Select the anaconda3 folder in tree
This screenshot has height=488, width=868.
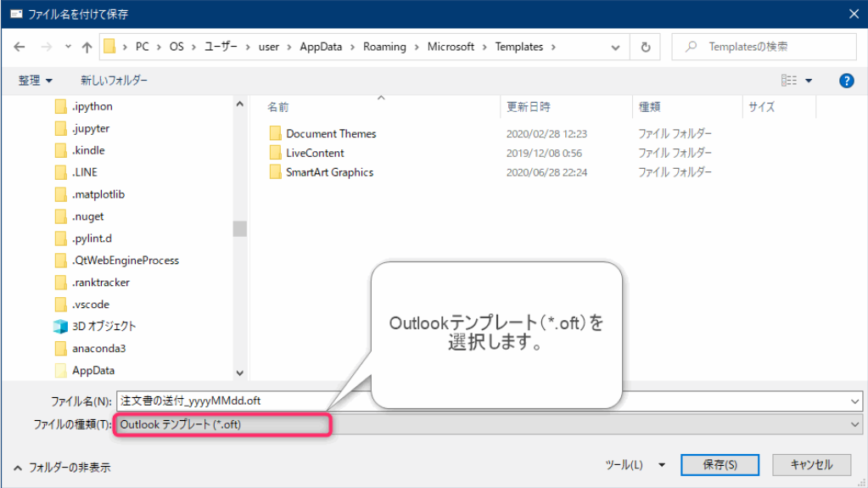98,349
